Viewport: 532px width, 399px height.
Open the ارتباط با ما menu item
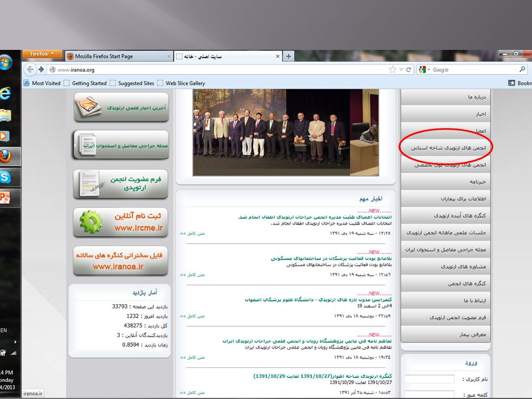pos(446,300)
